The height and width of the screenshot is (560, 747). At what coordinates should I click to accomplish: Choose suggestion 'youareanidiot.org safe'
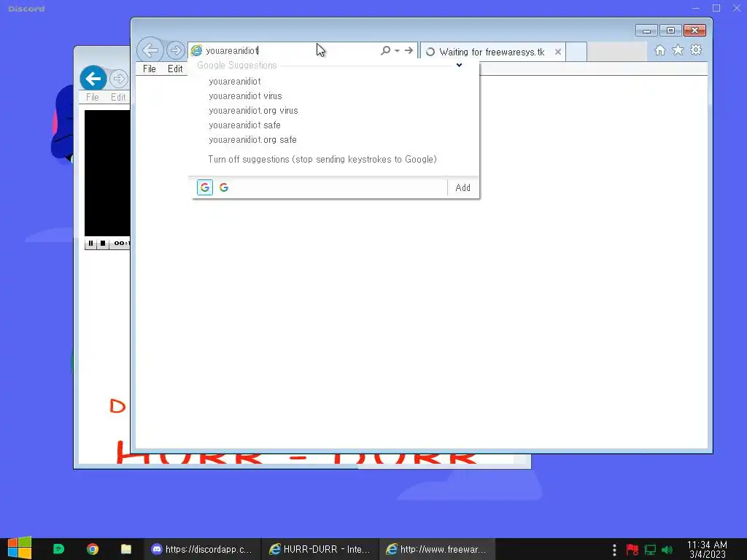click(x=252, y=139)
